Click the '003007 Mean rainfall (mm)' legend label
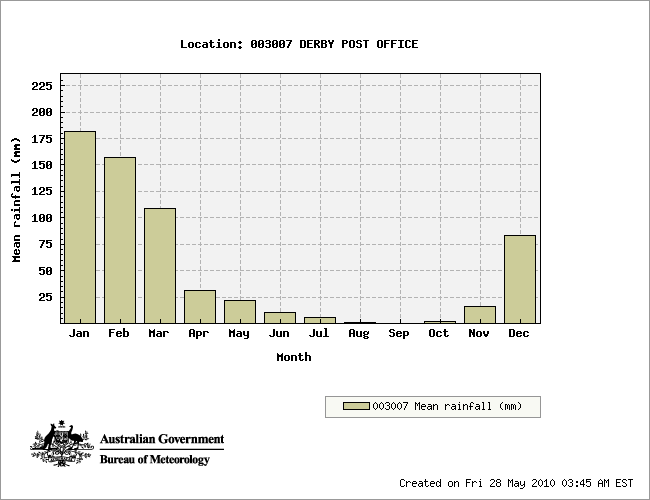This screenshot has width=650, height=500. point(441,406)
